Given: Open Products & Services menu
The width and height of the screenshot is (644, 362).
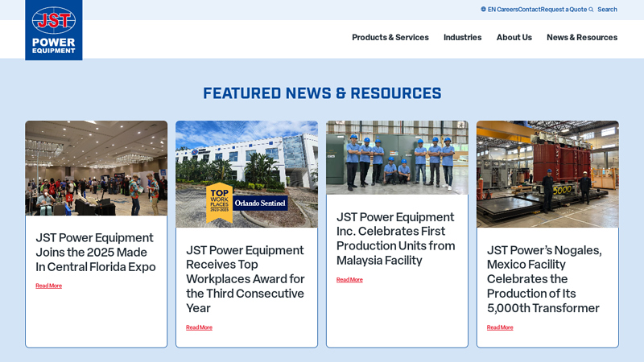Looking at the screenshot, I should 390,37.
